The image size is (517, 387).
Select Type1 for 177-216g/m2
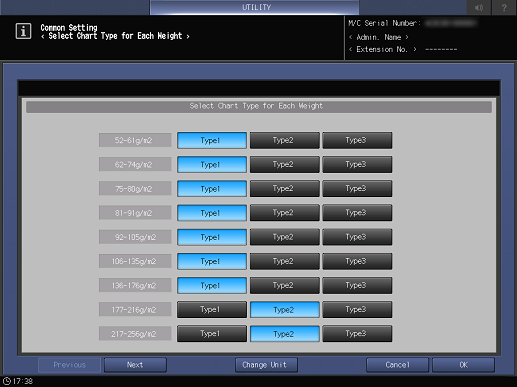212,310
